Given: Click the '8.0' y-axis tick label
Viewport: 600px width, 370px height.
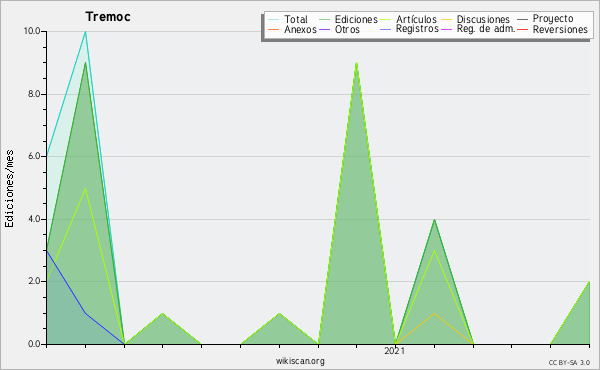Looking at the screenshot, I should 34,94.
